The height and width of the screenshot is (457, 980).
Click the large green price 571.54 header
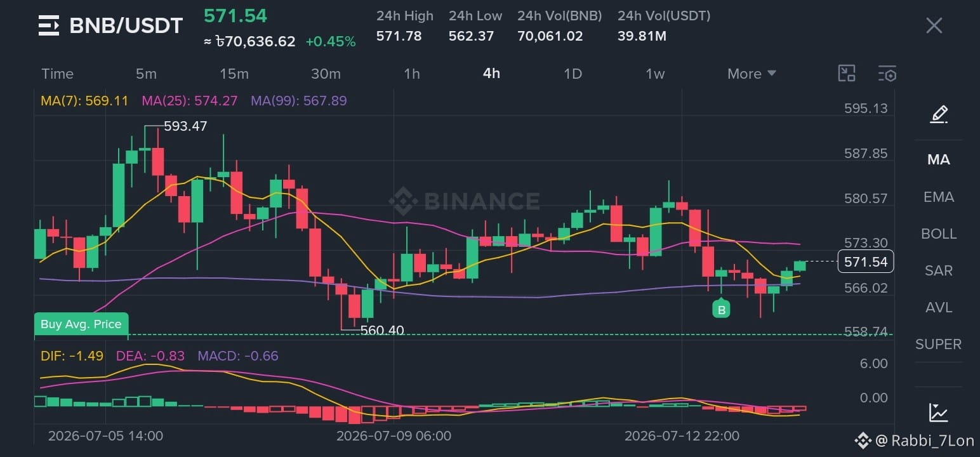(235, 16)
